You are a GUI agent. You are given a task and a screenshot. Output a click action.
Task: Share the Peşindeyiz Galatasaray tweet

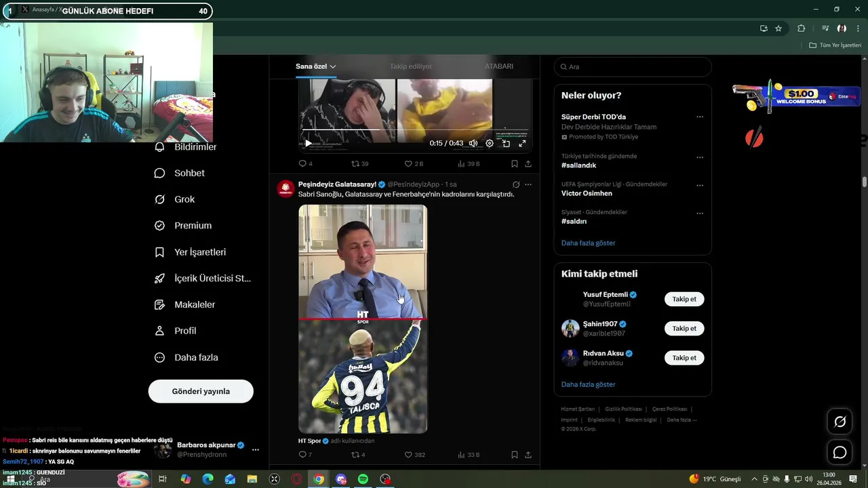[x=528, y=455]
